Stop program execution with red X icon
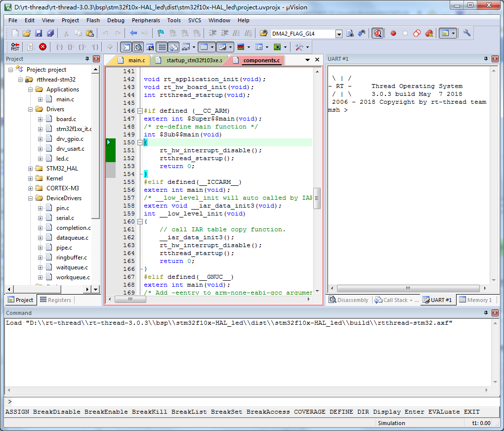This screenshot has width=504, height=431. (x=42, y=47)
